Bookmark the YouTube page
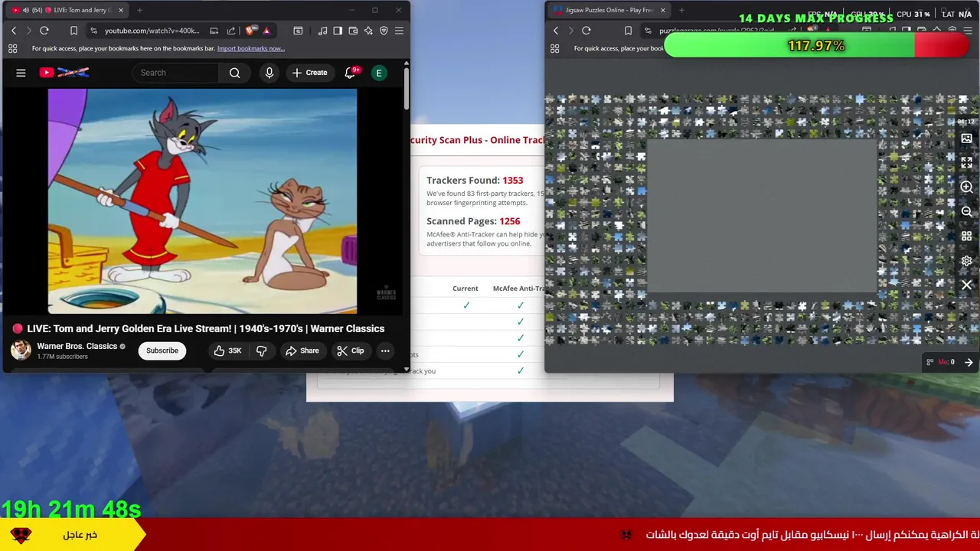Viewport: 980px width, 551px height. (x=73, y=31)
